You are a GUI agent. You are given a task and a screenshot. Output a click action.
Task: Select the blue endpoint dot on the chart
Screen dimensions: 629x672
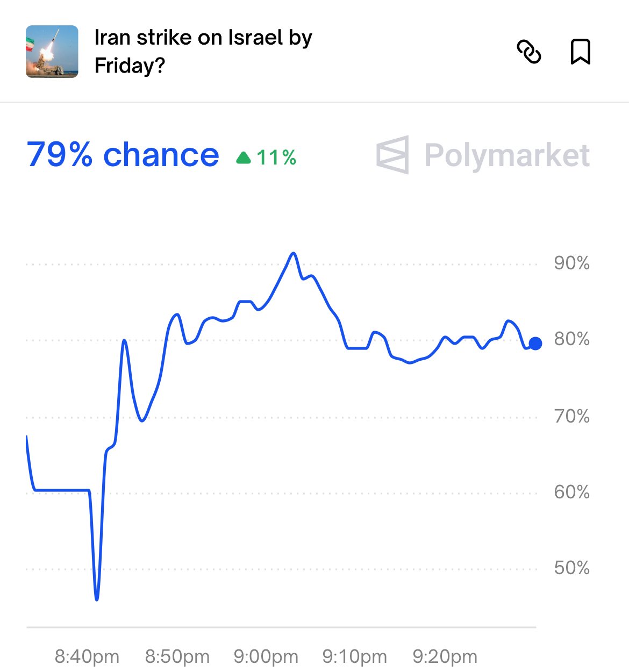point(535,343)
